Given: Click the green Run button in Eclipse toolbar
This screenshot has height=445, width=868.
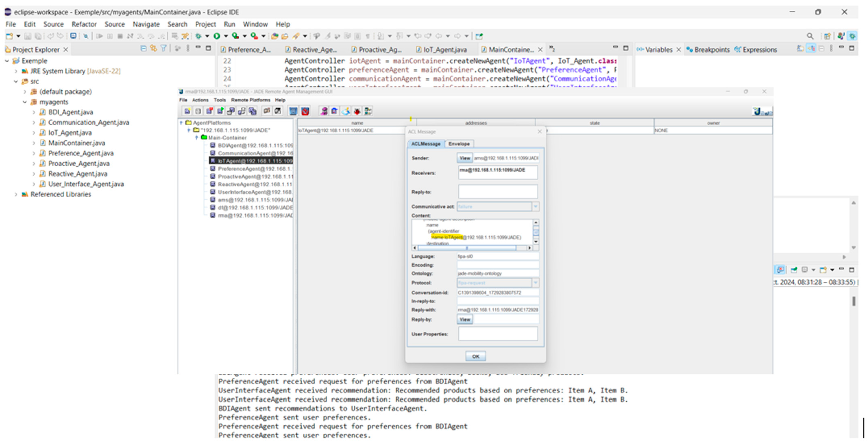Looking at the screenshot, I should 217,36.
